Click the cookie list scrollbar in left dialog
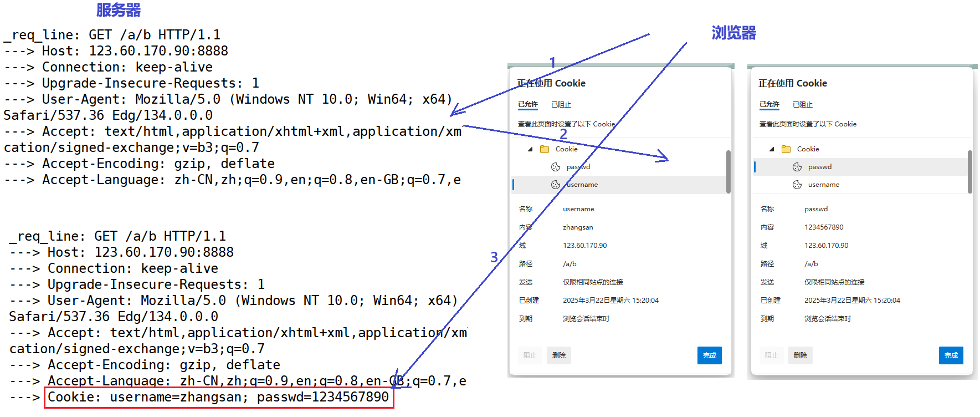 point(728,172)
